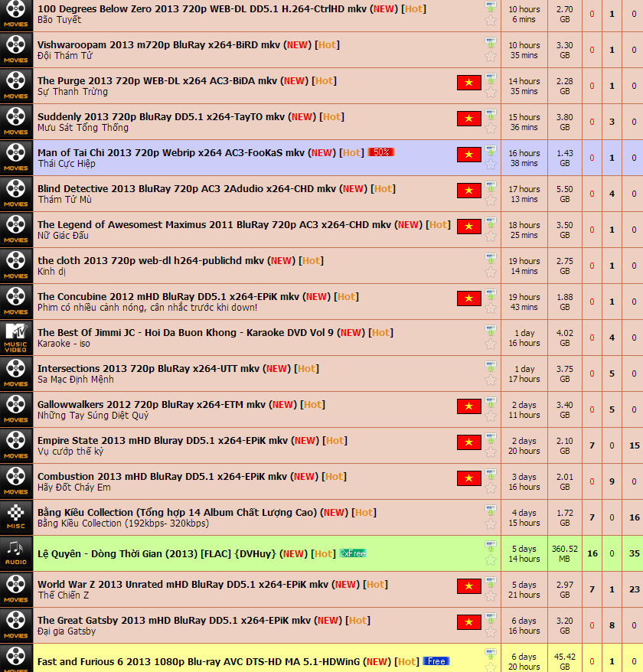Click the download icon for Suddenly 2013
The width and height of the screenshot is (643, 672).
coord(491,115)
